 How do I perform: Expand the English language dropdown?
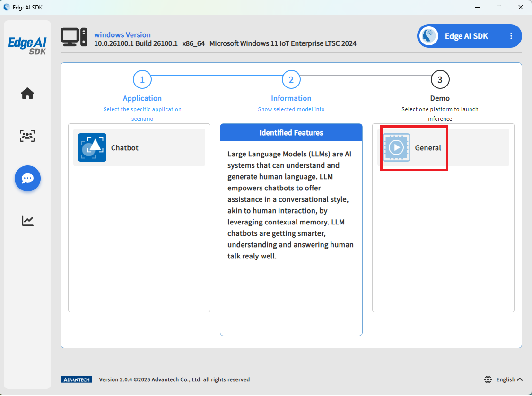pyautogui.click(x=510, y=379)
